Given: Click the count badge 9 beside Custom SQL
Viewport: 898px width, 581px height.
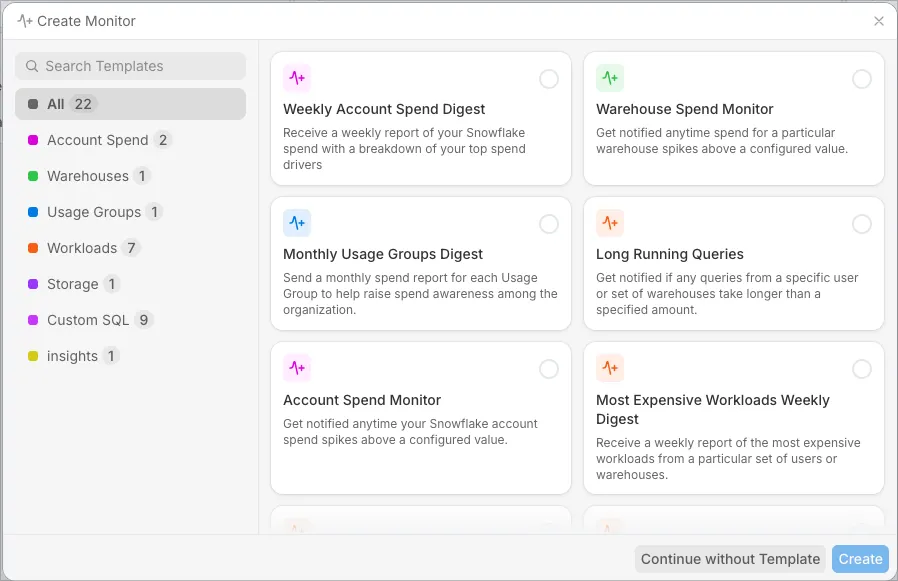Looking at the screenshot, I should coord(144,320).
